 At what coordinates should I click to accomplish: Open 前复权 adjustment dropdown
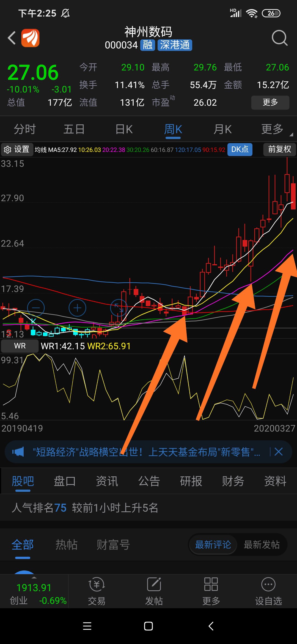coord(279,149)
